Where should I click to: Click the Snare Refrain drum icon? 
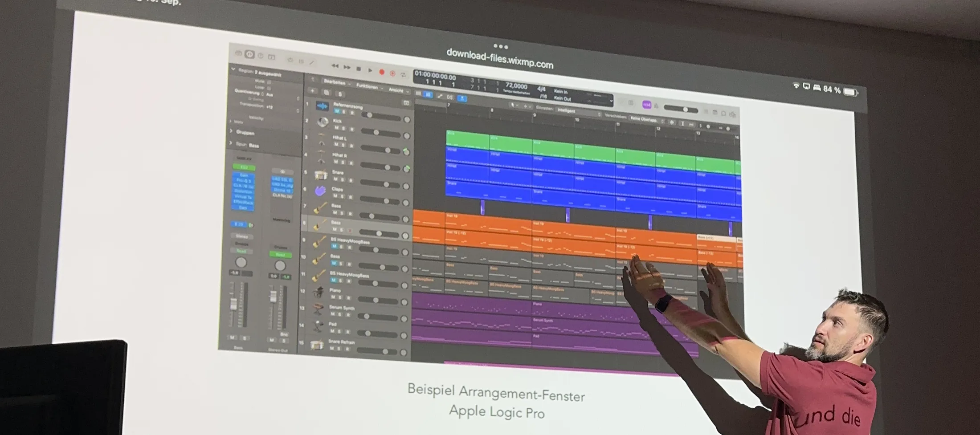pos(317,345)
